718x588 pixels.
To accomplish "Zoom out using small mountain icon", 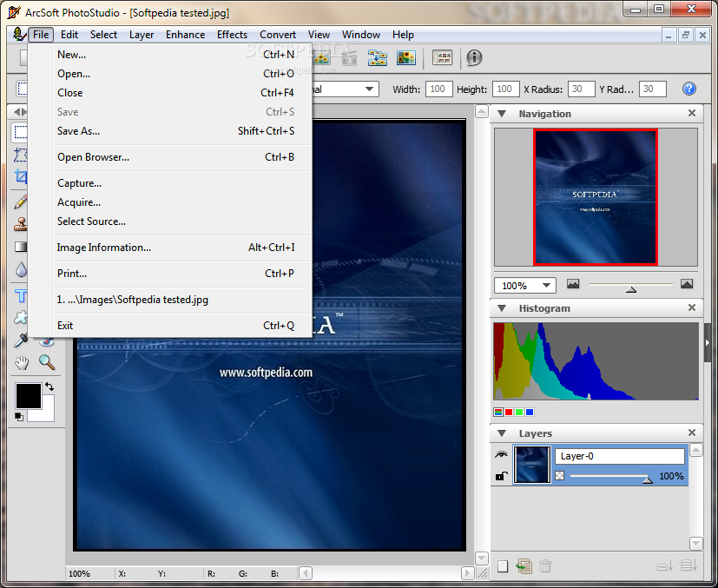I will [x=573, y=284].
